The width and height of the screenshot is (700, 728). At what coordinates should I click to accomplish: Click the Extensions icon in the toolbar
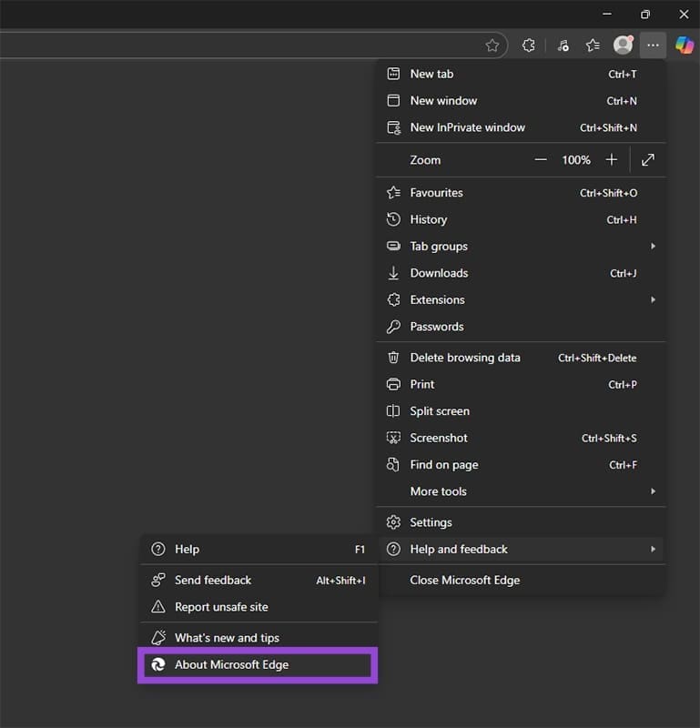[x=528, y=45]
